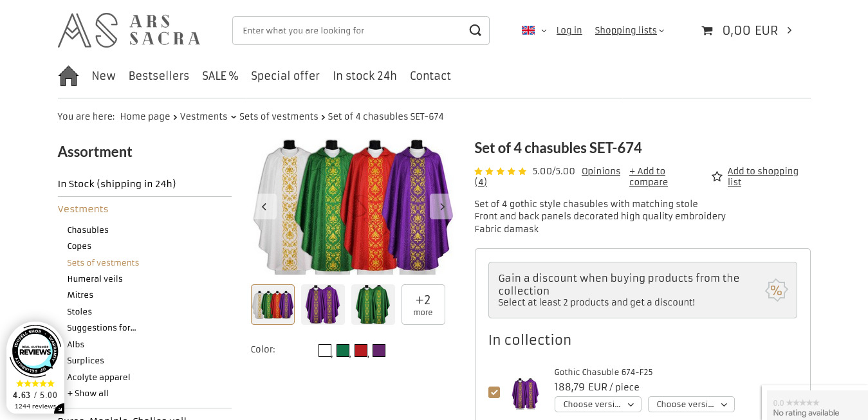This screenshot has height=420, width=868.
Task: Select the green color swatch
Action: [343, 351]
